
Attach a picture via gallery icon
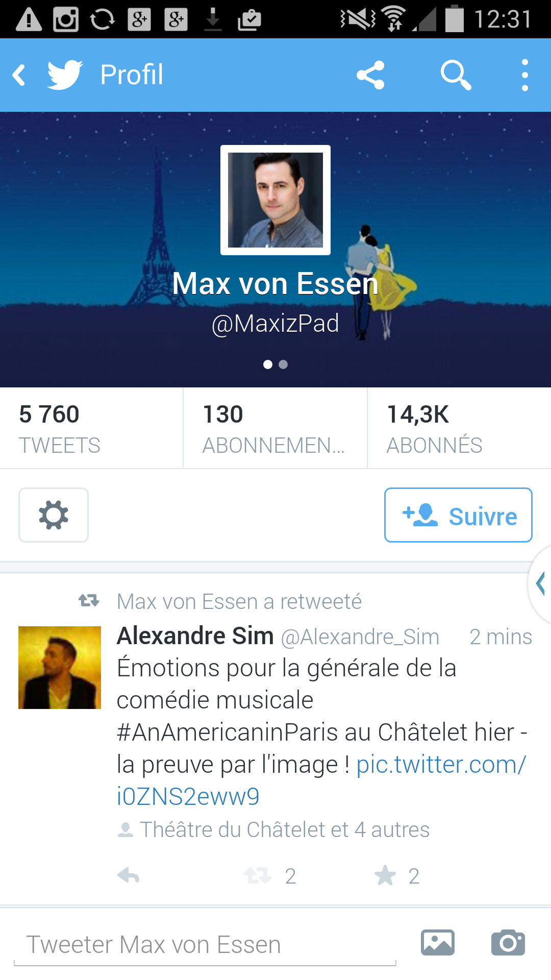click(438, 943)
